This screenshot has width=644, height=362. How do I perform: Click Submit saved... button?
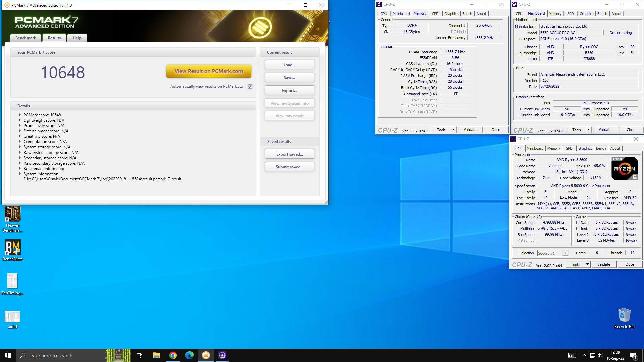289,167
